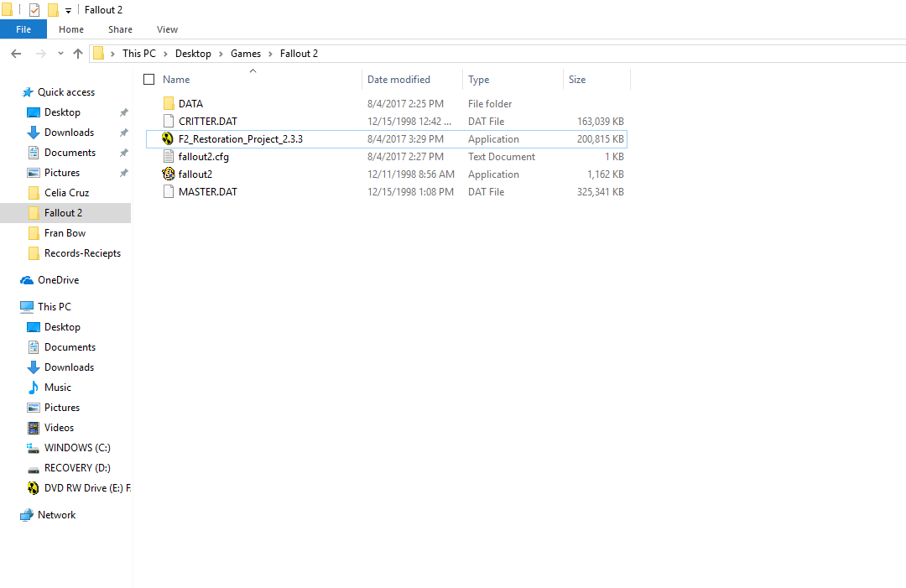Viewport: 906px width, 588px height.
Task: Click the Quick access star icon
Action: pyautogui.click(x=27, y=92)
